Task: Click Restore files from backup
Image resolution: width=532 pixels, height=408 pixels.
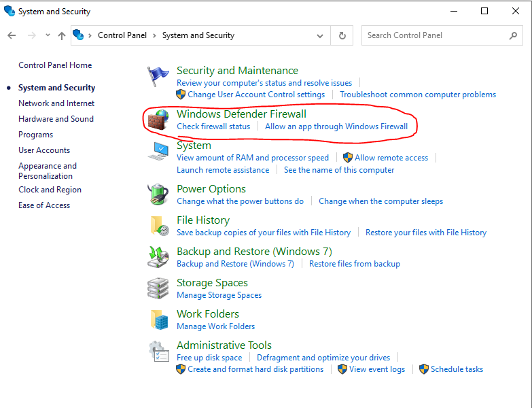Action: [355, 264]
